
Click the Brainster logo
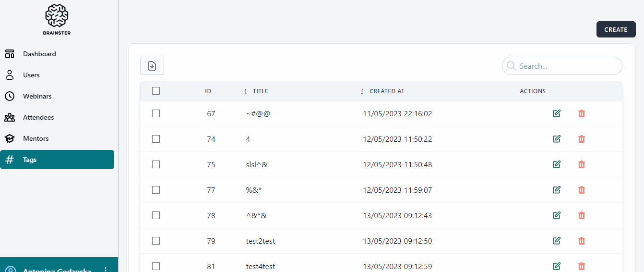tap(57, 19)
